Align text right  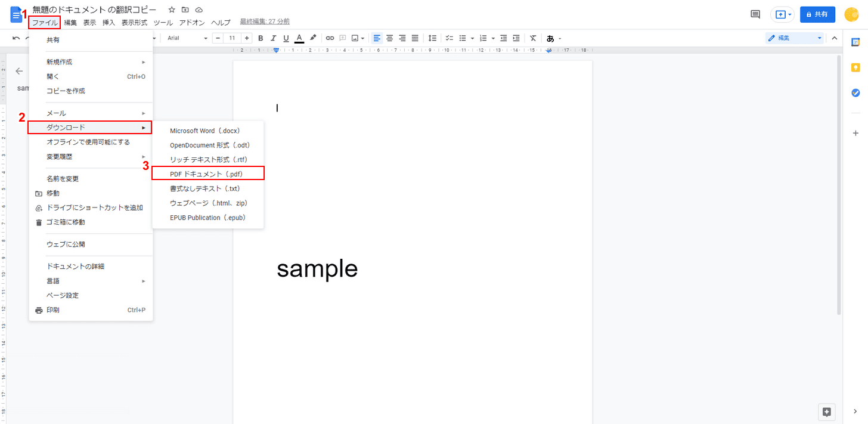point(402,38)
